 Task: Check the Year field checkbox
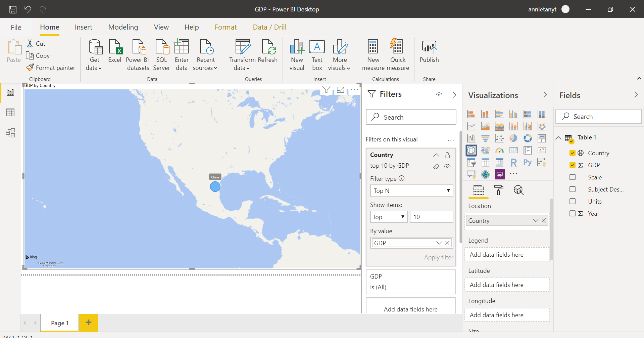click(x=573, y=213)
